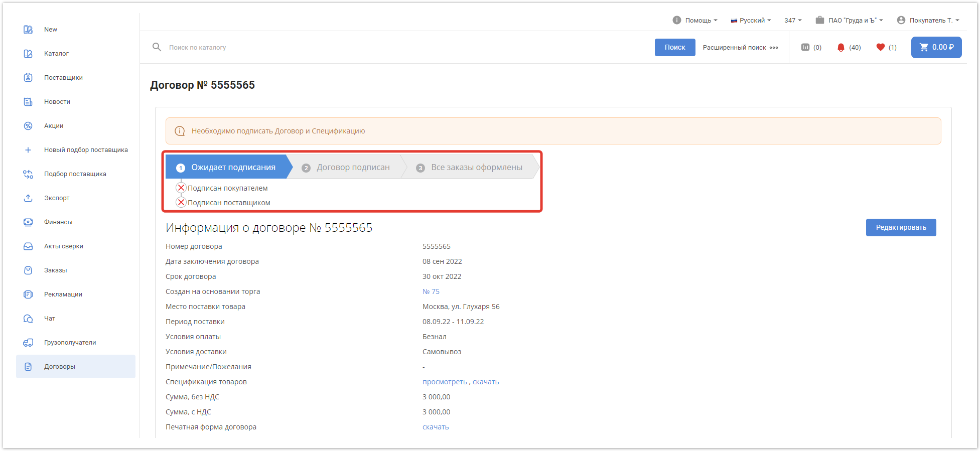
Task: Open the Русский language dropdown
Action: pyautogui.click(x=751, y=20)
